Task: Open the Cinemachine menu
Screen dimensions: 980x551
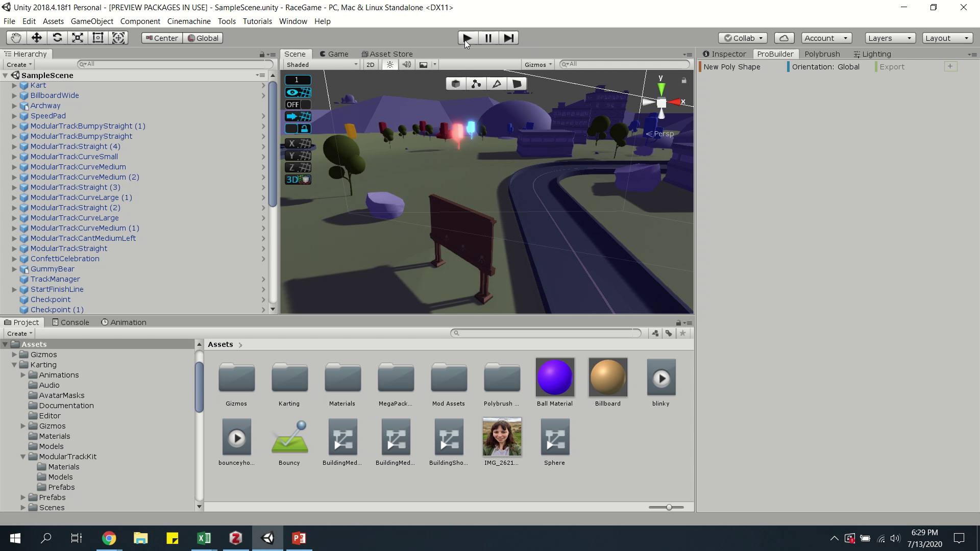Action: tap(189, 21)
